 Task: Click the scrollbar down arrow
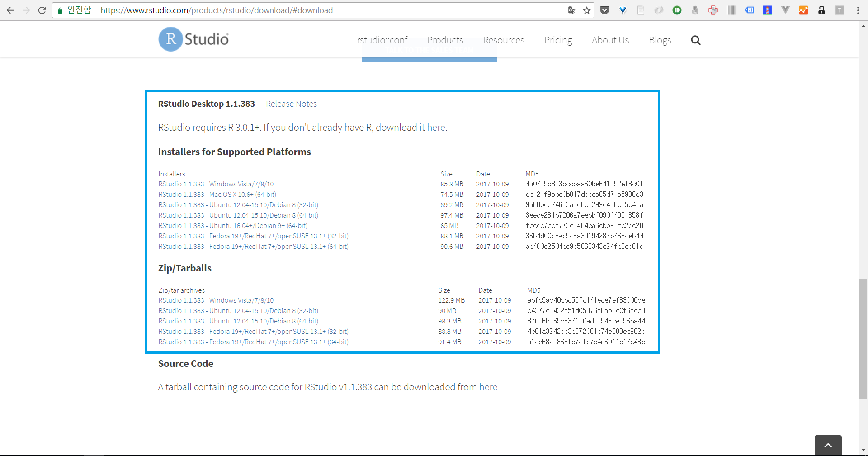(863, 451)
